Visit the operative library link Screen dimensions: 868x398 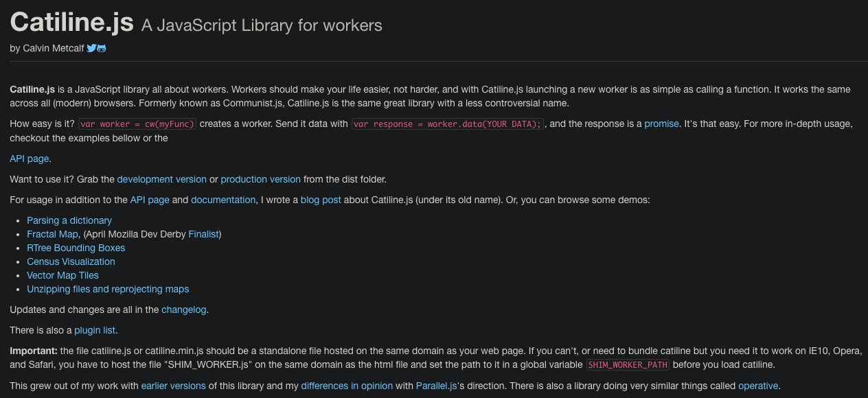pyautogui.click(x=758, y=386)
